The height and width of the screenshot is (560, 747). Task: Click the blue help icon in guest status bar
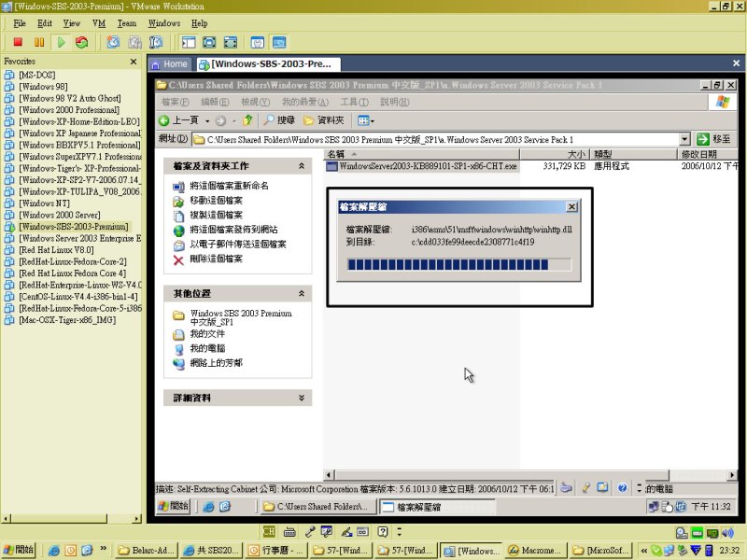tap(622, 487)
